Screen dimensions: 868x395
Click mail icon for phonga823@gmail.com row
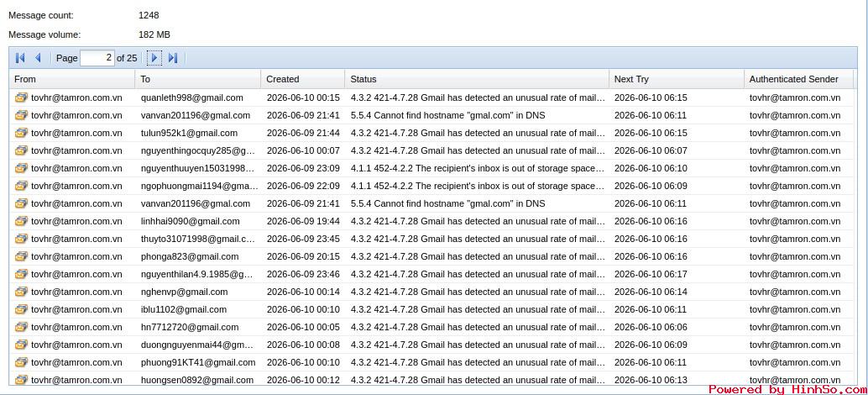tap(21, 256)
